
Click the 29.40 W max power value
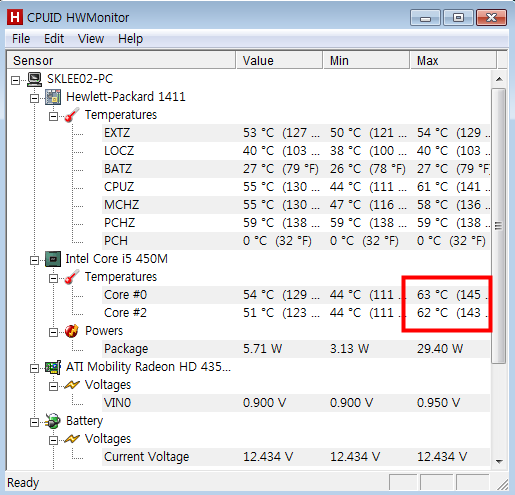(x=440, y=349)
